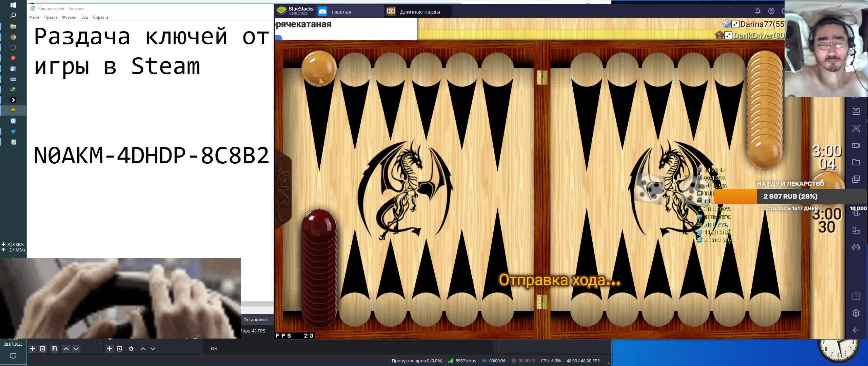Open the media folder icon in BlueStacks
Viewport: 868px width, 366px height.
coord(856,162)
